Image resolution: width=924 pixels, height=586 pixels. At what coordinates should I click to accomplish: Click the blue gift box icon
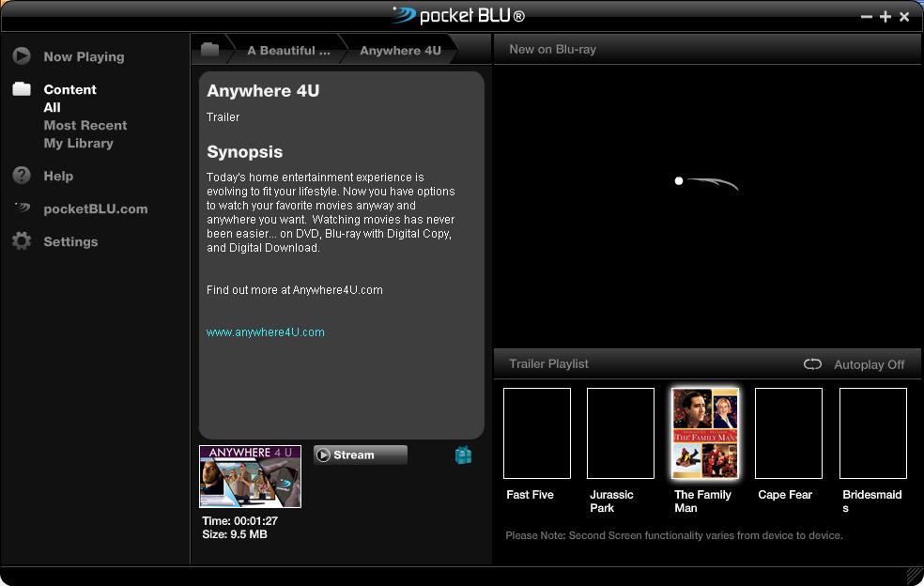[463, 455]
